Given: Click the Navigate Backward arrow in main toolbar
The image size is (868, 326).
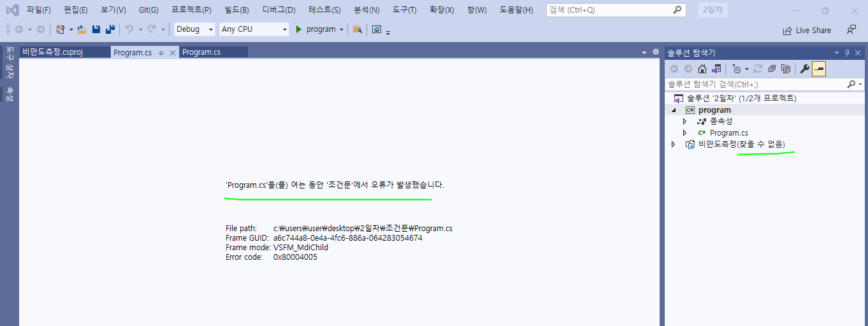Looking at the screenshot, I should pos(19,29).
